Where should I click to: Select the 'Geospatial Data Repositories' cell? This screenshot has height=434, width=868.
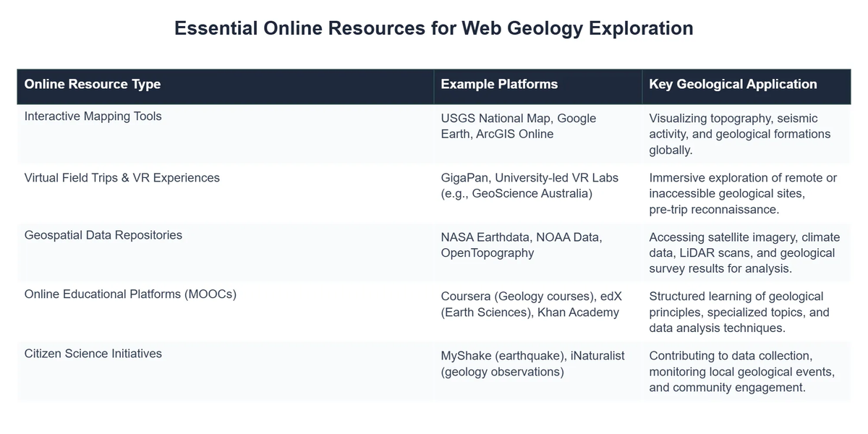pyautogui.click(x=226, y=252)
